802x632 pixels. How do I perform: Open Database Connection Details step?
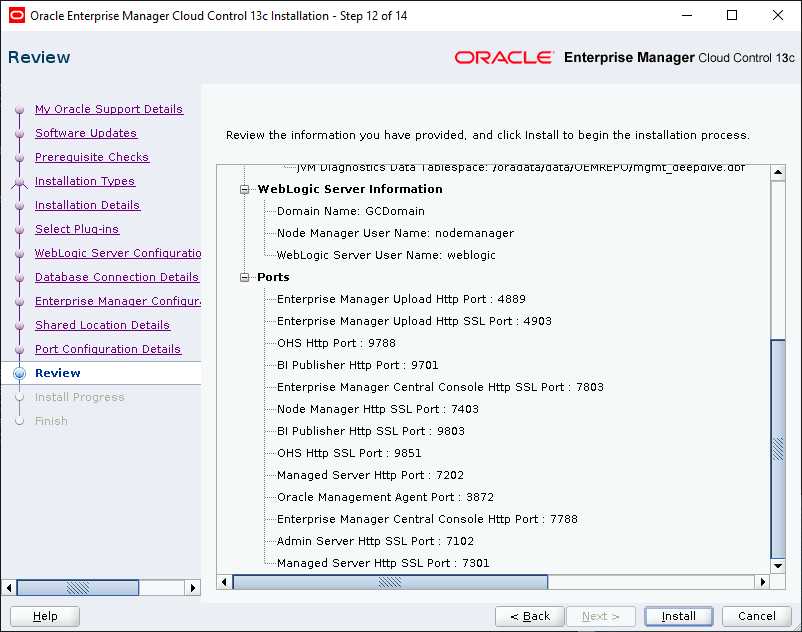117,277
